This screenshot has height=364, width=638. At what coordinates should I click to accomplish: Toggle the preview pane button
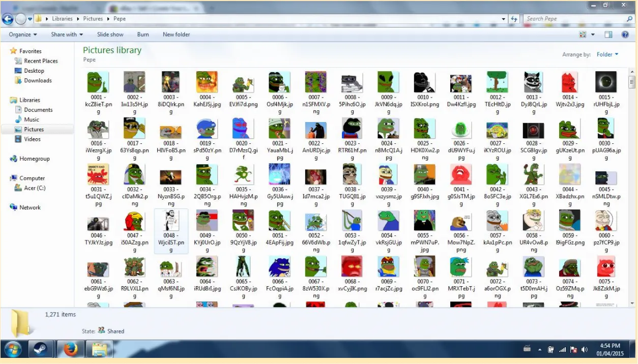pyautogui.click(x=608, y=35)
